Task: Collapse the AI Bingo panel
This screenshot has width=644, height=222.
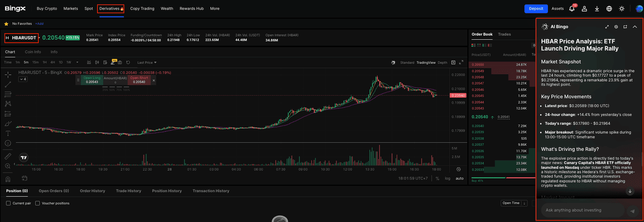Action: coord(634,27)
